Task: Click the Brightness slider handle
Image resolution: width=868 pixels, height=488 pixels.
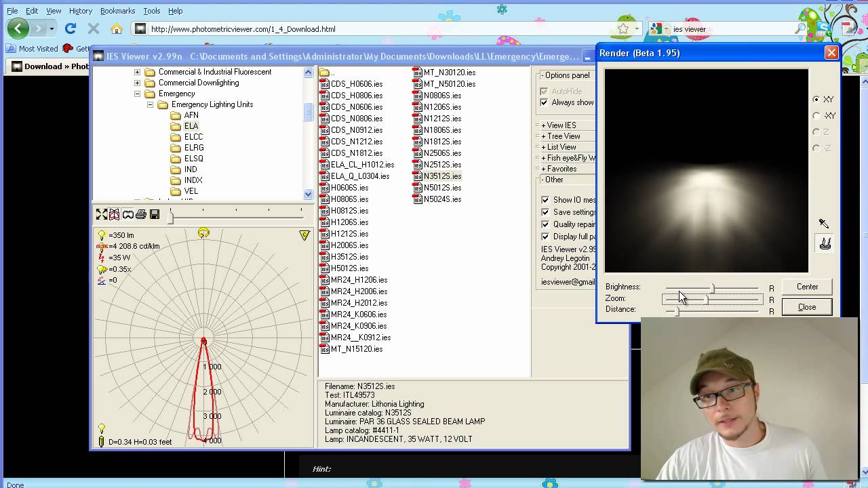Action: tap(713, 288)
